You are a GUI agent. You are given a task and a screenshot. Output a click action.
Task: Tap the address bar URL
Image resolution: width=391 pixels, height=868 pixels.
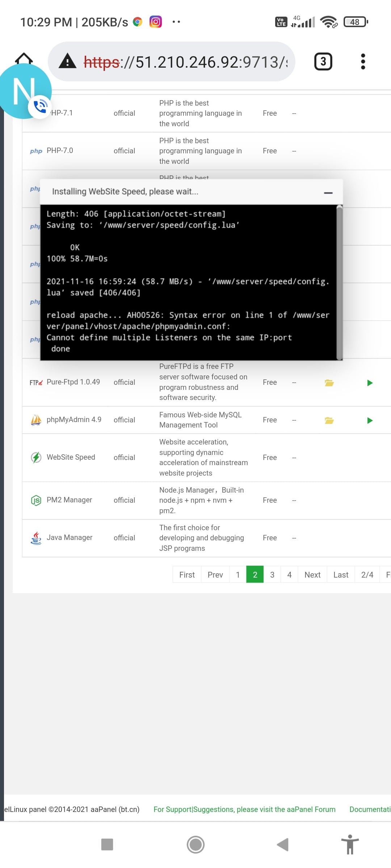pos(186,62)
